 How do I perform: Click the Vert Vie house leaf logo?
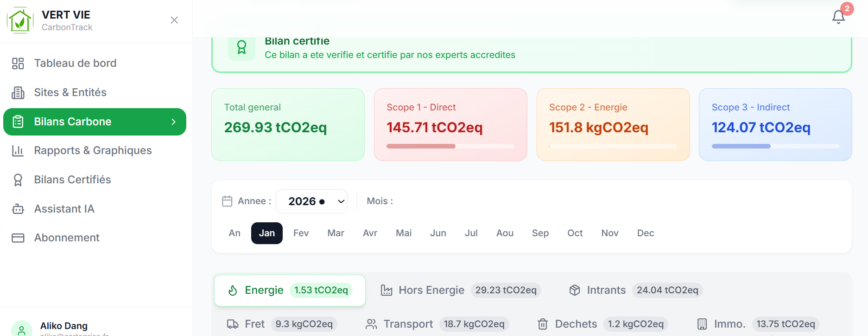20,20
